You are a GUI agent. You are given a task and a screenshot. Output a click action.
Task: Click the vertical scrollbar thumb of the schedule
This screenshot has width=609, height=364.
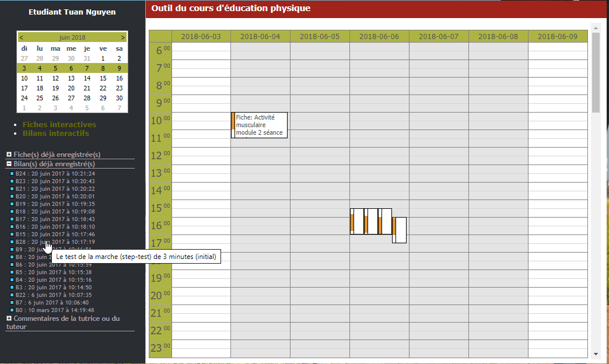[x=596, y=73]
